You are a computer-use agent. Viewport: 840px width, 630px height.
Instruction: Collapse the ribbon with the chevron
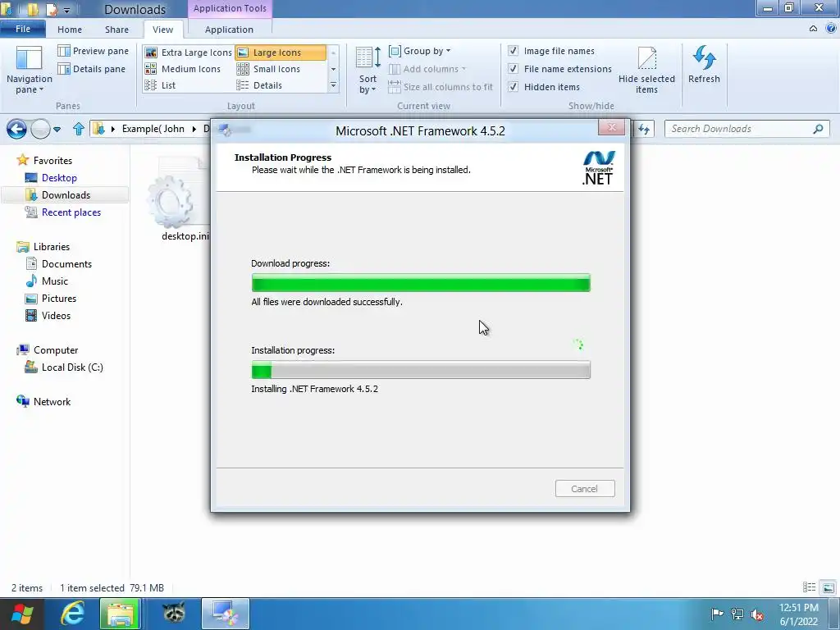(813, 29)
